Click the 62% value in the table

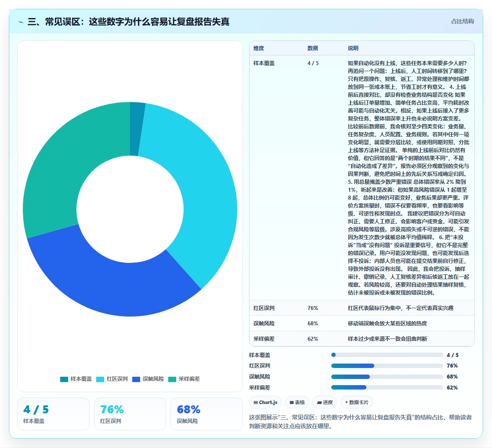(313, 339)
